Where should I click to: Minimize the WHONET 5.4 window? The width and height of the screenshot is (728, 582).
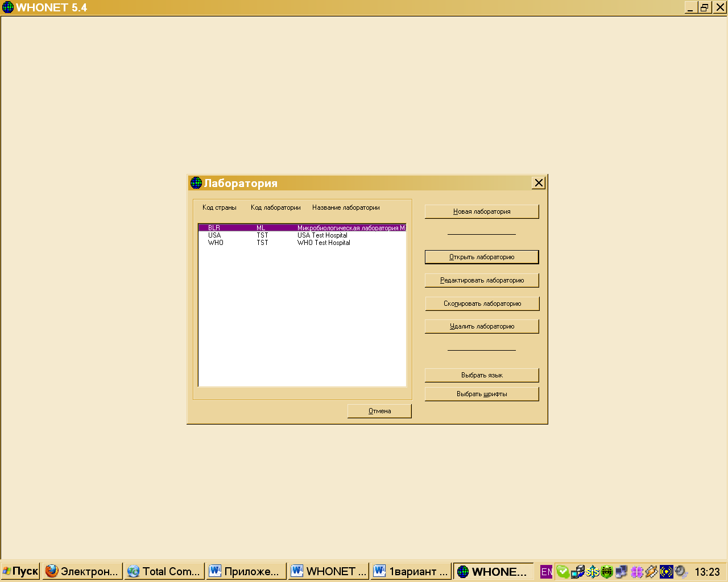point(690,7)
